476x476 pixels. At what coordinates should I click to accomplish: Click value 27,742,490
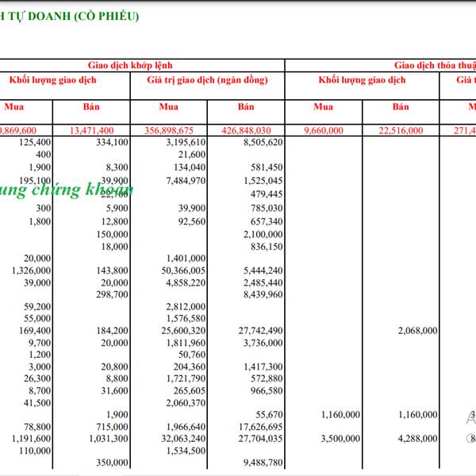[260, 331]
